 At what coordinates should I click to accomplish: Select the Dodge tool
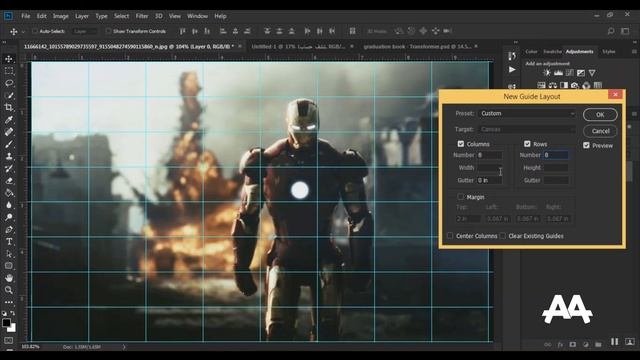click(x=9, y=217)
